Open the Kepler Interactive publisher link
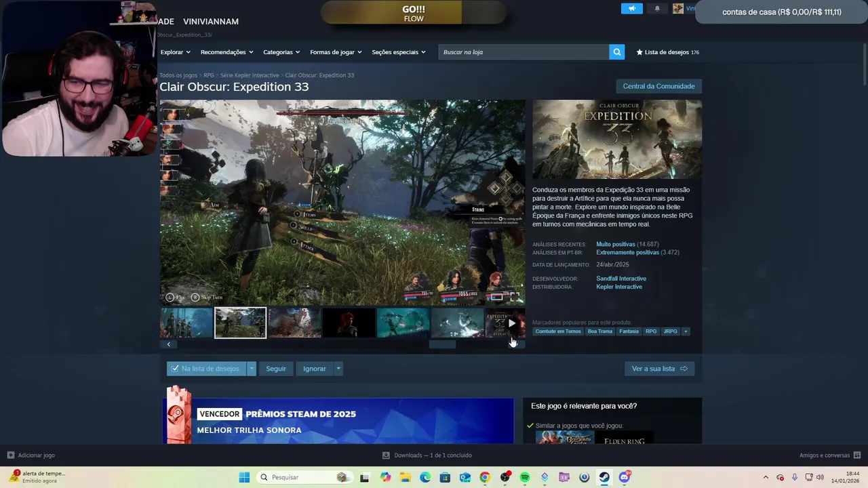The height and width of the screenshot is (488, 868). pyautogui.click(x=619, y=287)
